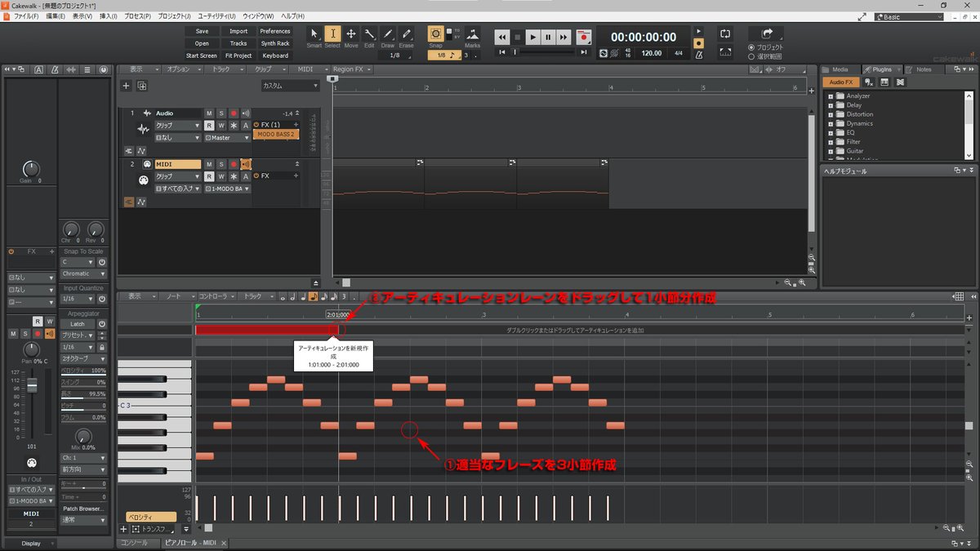Arm the Audio track for recording
Screen dimensions: 980x551
point(233,113)
